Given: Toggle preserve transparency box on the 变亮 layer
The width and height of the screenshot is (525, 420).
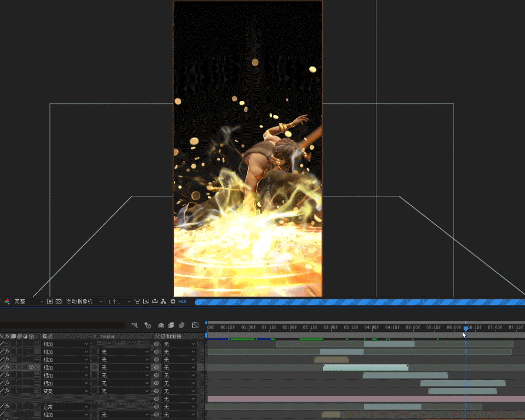Looking at the screenshot, I should coord(94,391).
